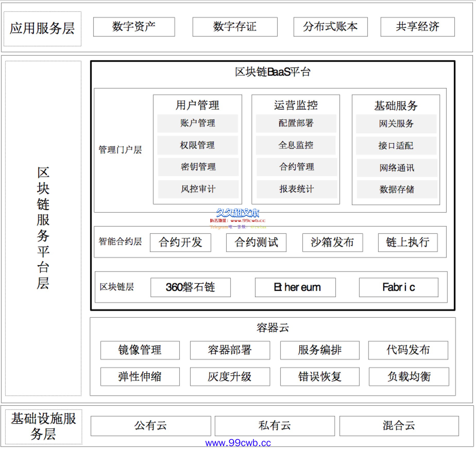Click the 私有云 box
Image resolution: width=476 pixels, height=449 pixels.
coord(275,426)
